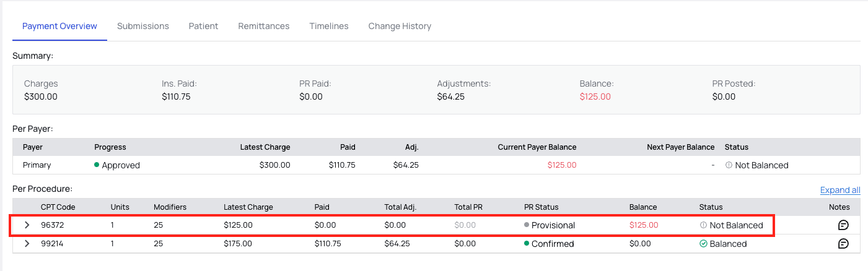
Task: Go to the Remittances tab
Action: (x=264, y=26)
